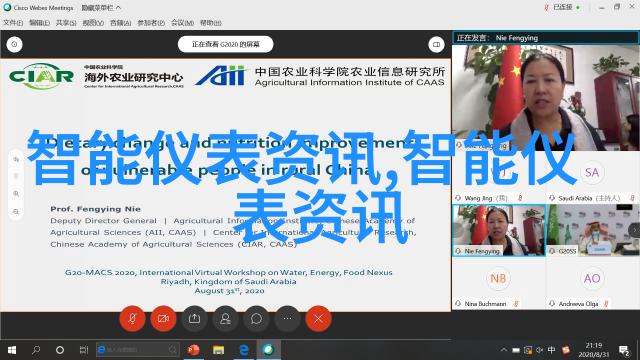Click the taskbar search input box
640x360 pixels.
tap(138, 350)
